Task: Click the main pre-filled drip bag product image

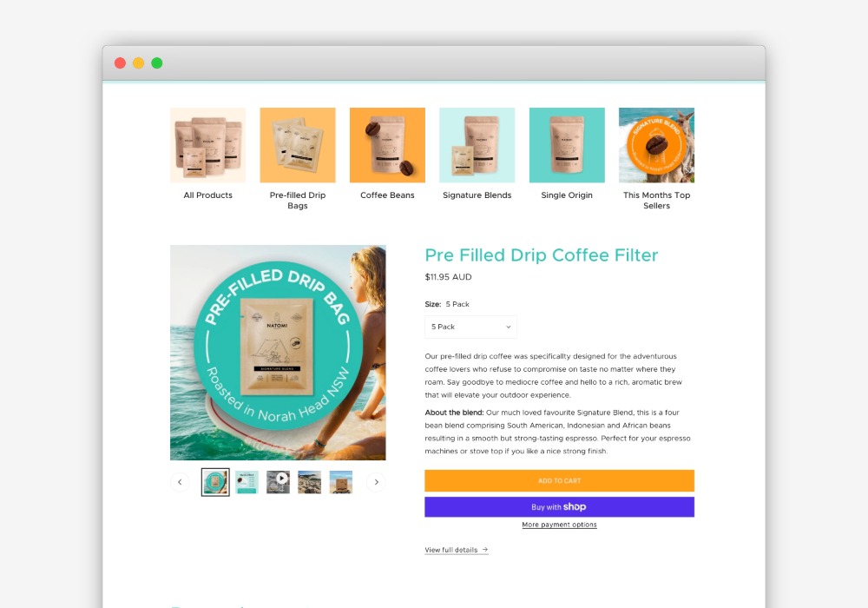Action: pyautogui.click(x=278, y=353)
